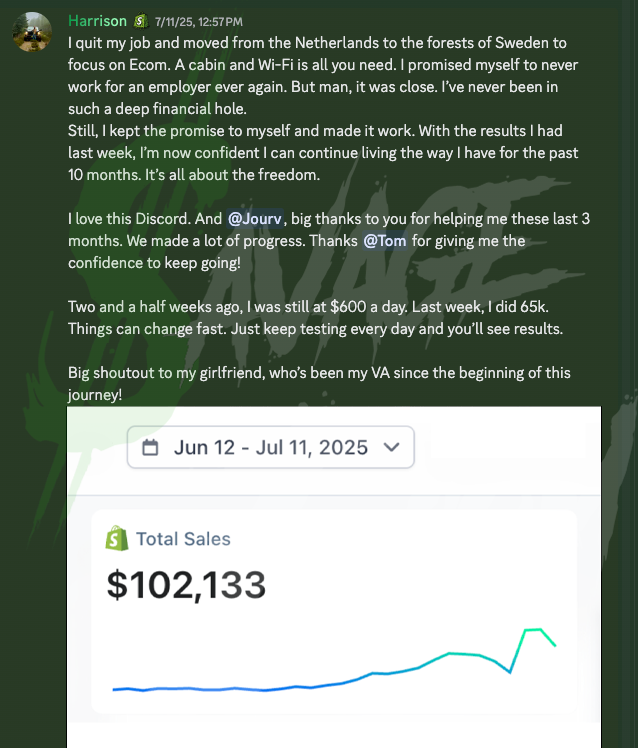Open the Jun 12 - Jul 11, 2025 dropdown
638x748 pixels.
coord(270,447)
